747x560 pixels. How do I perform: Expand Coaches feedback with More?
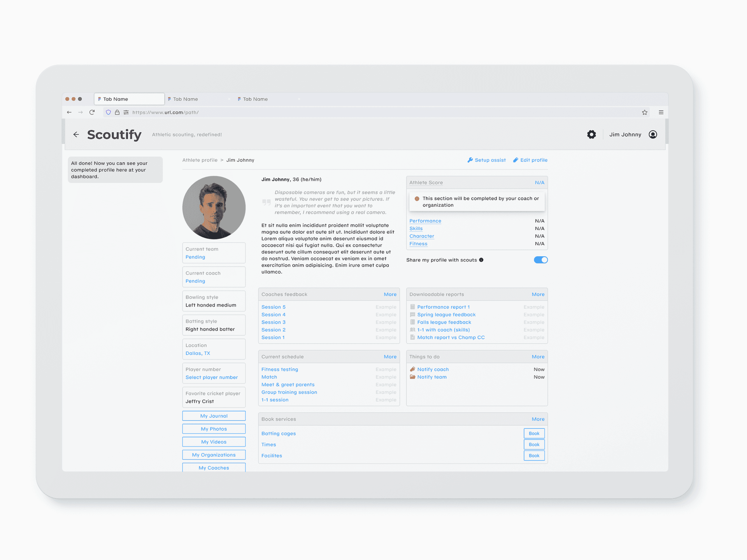[390, 294]
